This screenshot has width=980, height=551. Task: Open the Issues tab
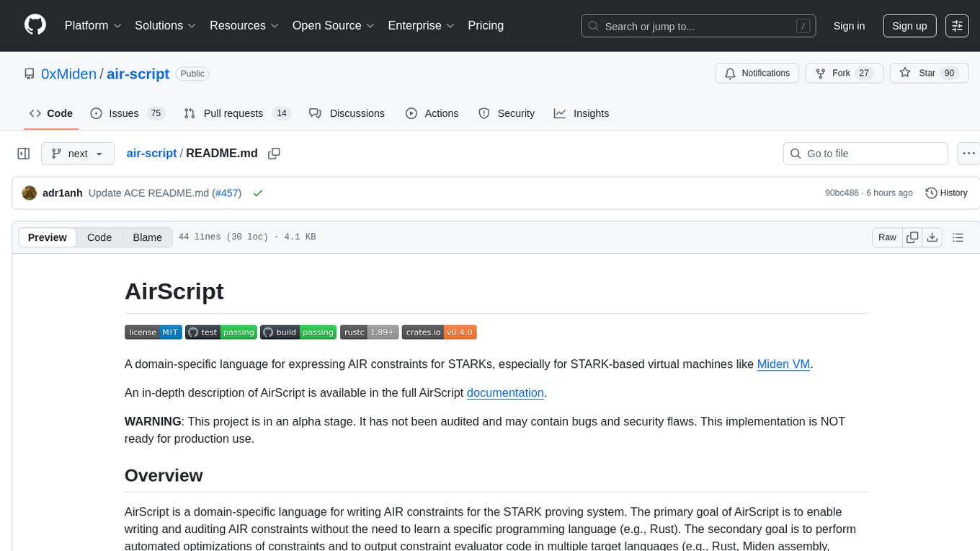[127, 113]
